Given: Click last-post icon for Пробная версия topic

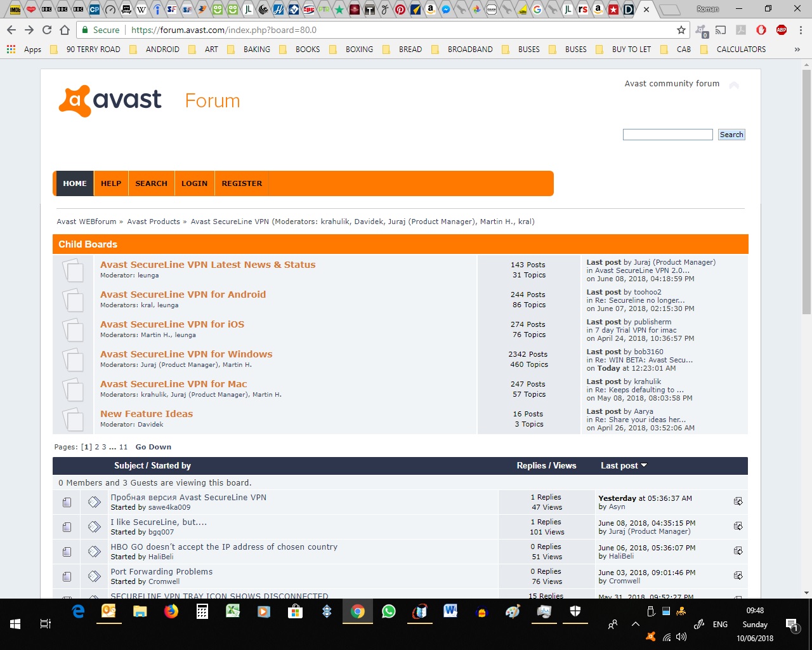Looking at the screenshot, I should (738, 501).
